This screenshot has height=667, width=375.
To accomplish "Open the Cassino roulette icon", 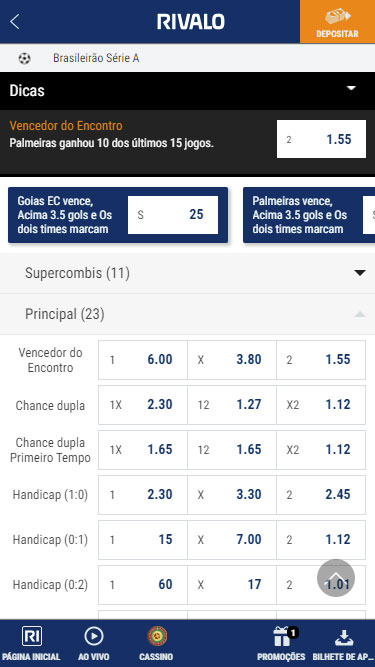I will click(156, 637).
